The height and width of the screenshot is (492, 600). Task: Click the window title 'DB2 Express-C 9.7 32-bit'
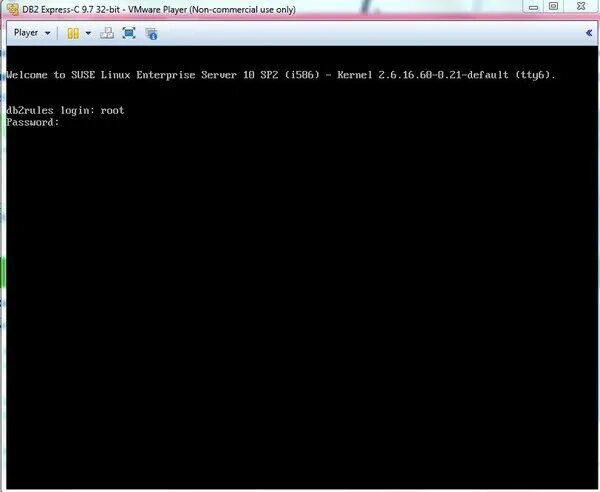(x=71, y=10)
